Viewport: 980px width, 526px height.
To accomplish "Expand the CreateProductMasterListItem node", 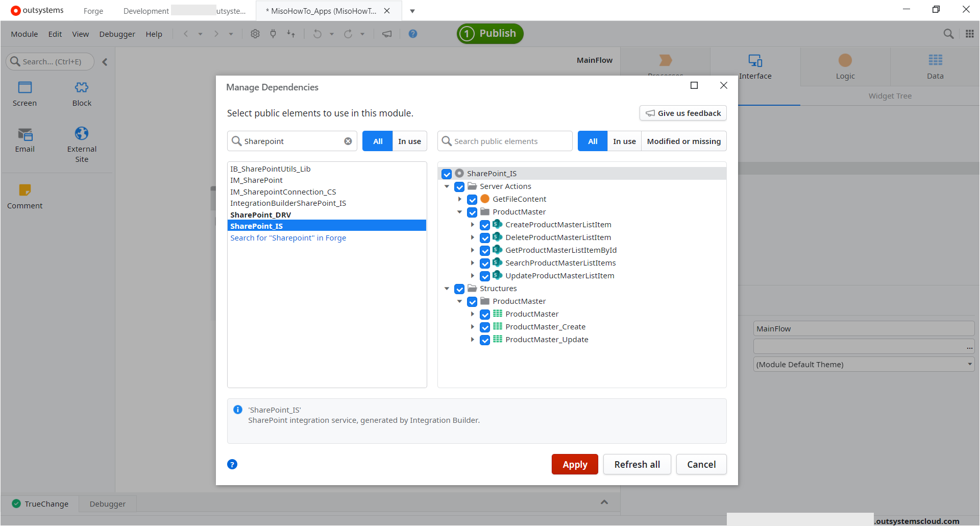I will 473,225.
